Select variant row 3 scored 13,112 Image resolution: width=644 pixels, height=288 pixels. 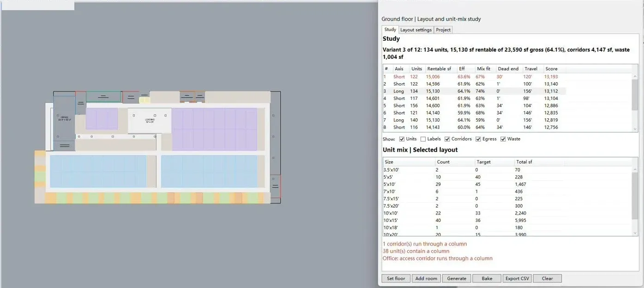coord(475,91)
